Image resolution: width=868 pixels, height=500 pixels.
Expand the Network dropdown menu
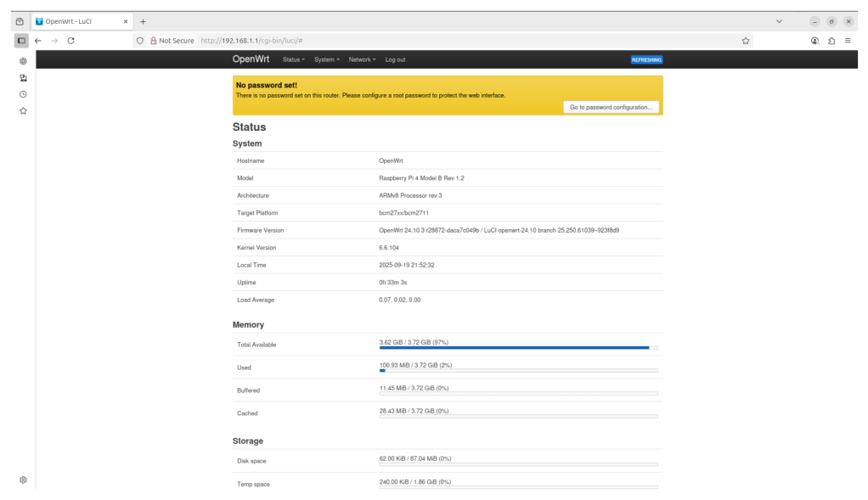[x=362, y=59]
